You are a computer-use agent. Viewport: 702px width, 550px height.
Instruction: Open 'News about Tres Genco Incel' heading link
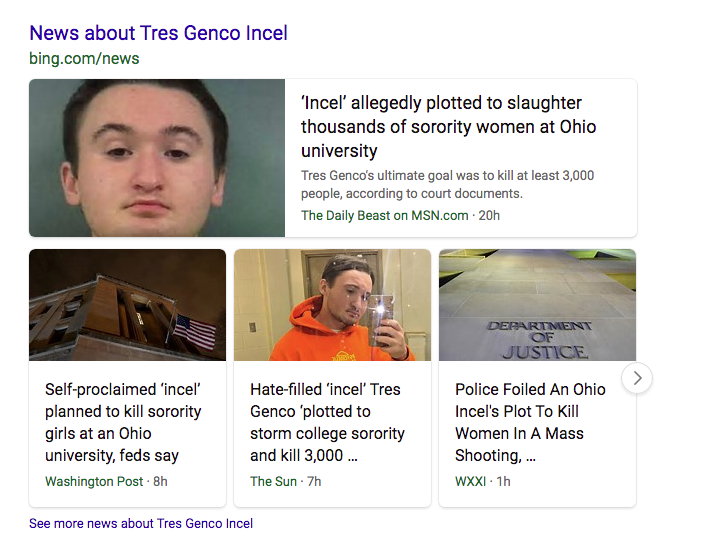pos(158,33)
